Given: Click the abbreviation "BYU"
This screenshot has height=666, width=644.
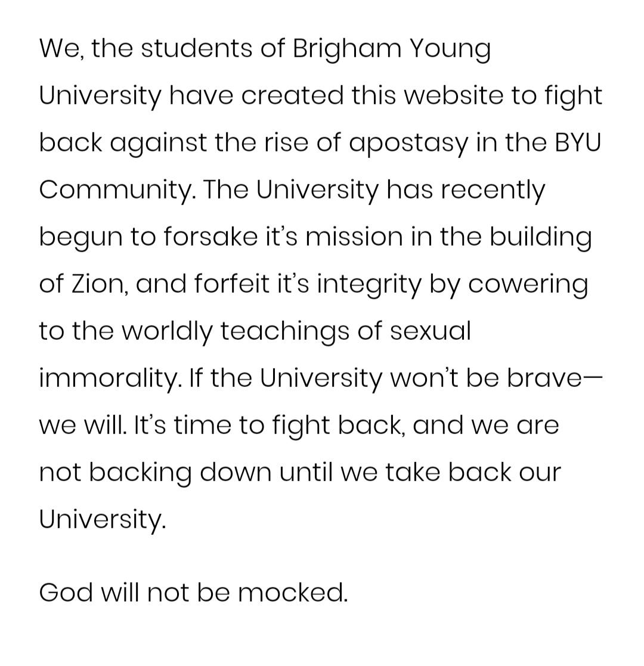Looking at the screenshot, I should coord(578,143).
